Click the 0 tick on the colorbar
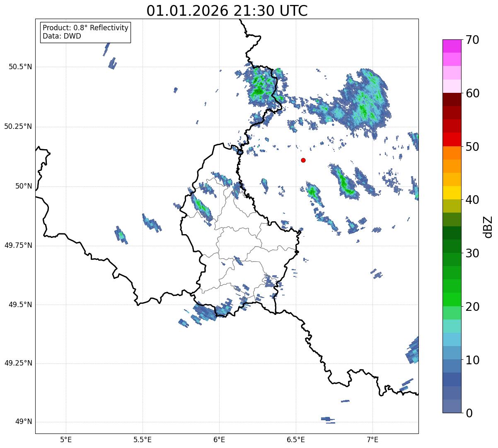498x448 pixels. point(469,413)
